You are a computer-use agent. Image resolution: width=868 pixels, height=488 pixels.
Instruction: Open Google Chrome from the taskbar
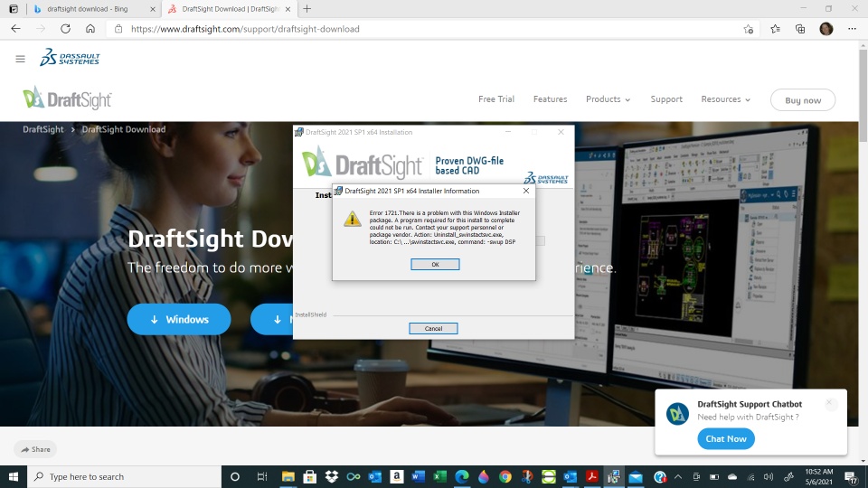(x=505, y=476)
